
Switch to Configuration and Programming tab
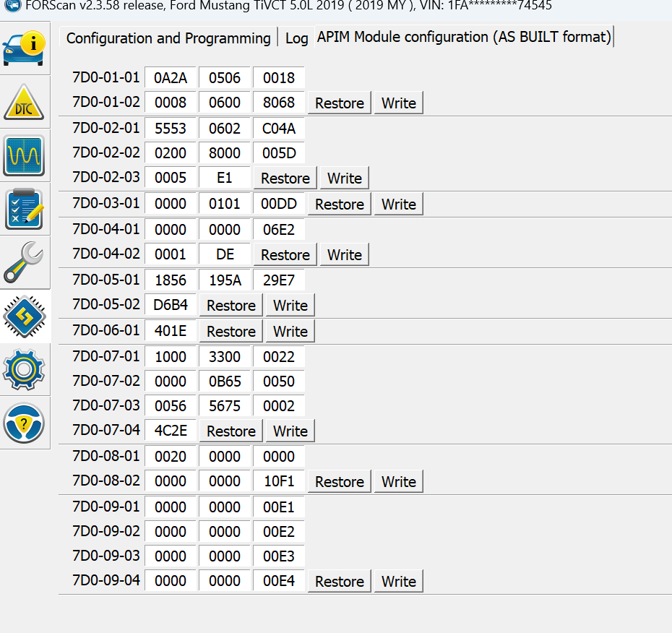pyautogui.click(x=168, y=38)
